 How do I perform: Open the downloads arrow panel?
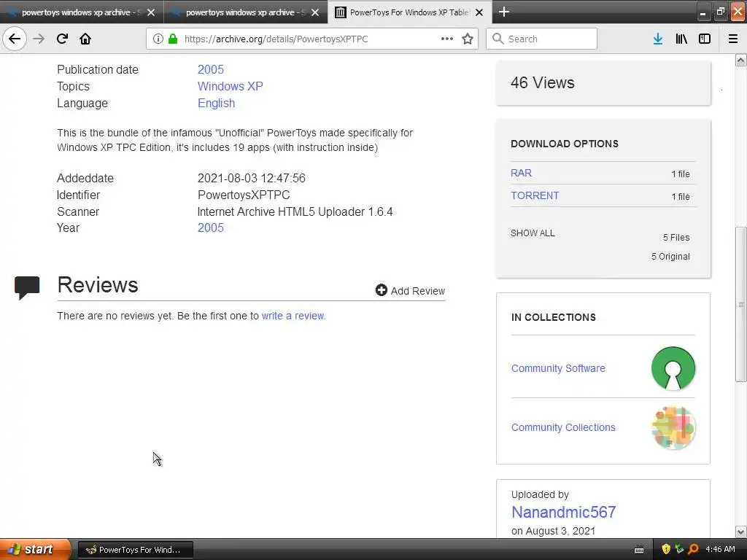coord(658,39)
